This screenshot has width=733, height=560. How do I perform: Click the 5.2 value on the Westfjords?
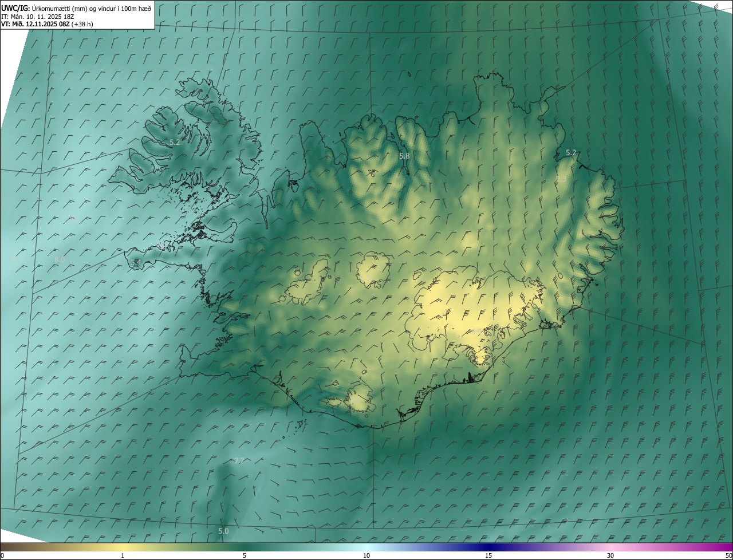pos(175,142)
